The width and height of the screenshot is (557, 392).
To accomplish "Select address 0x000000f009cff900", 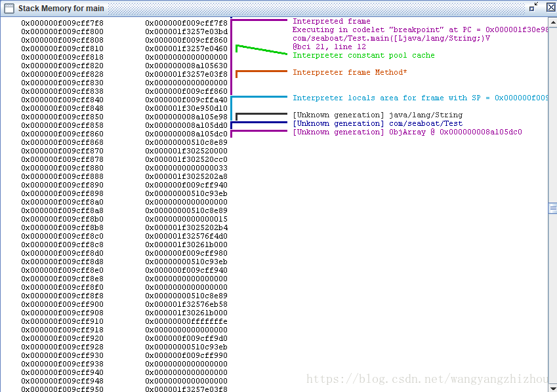I will pyautogui.click(x=62, y=304).
